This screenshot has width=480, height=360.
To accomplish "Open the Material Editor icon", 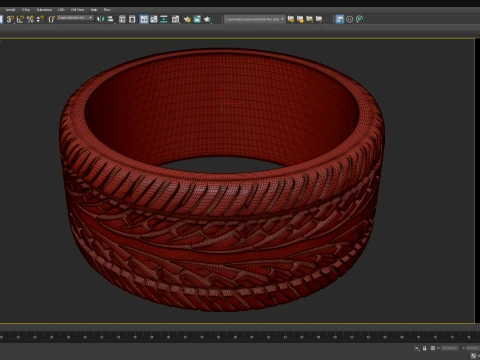I will tap(175, 19).
